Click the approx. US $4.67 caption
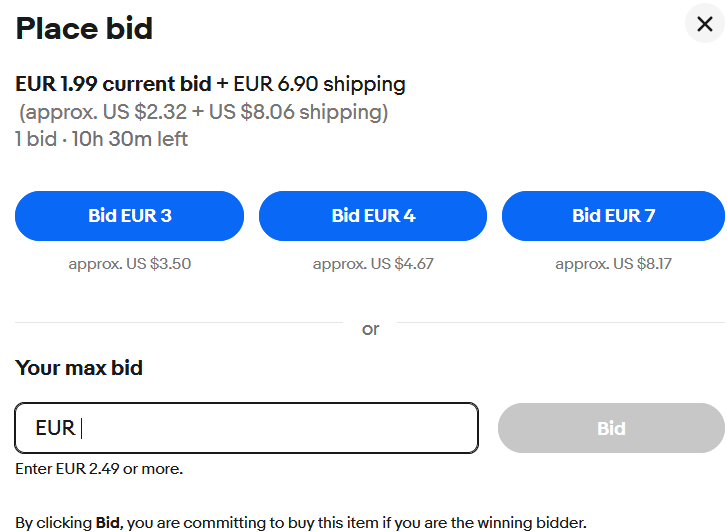The height and width of the screenshot is (532, 727). tap(373, 263)
